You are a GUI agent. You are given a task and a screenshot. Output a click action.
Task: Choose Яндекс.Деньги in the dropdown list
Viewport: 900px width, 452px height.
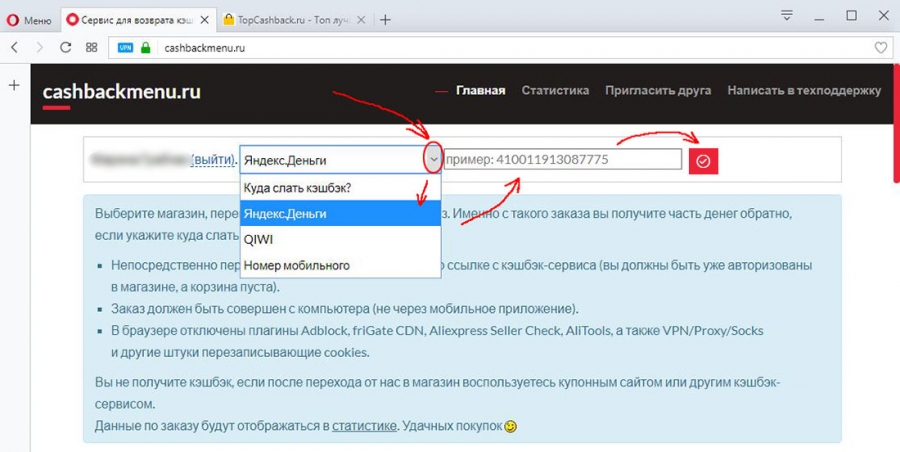pos(340,213)
